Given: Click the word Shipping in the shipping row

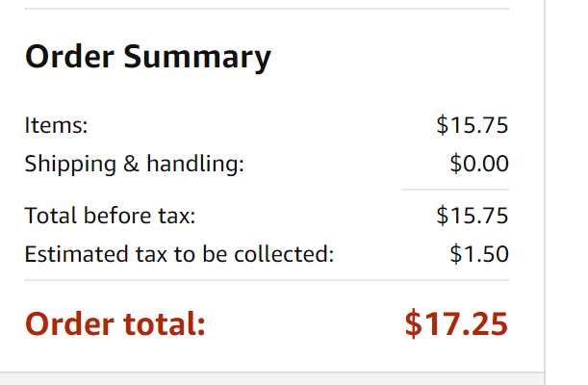Looking at the screenshot, I should [70, 165].
